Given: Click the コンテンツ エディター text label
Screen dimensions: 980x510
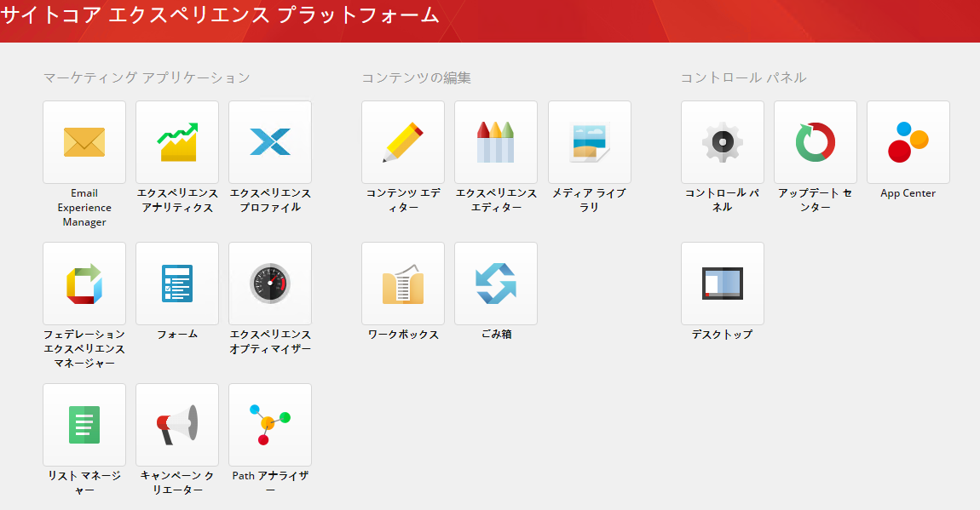Looking at the screenshot, I should pos(403,200).
